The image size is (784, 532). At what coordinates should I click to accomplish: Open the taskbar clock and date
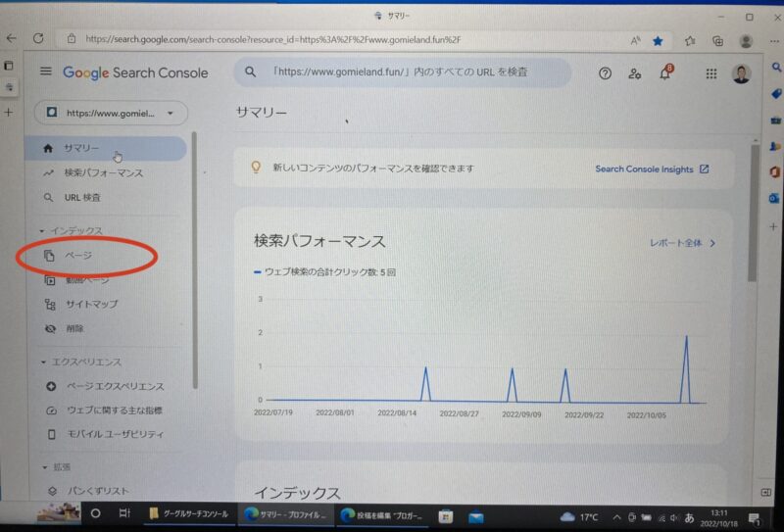[718, 518]
